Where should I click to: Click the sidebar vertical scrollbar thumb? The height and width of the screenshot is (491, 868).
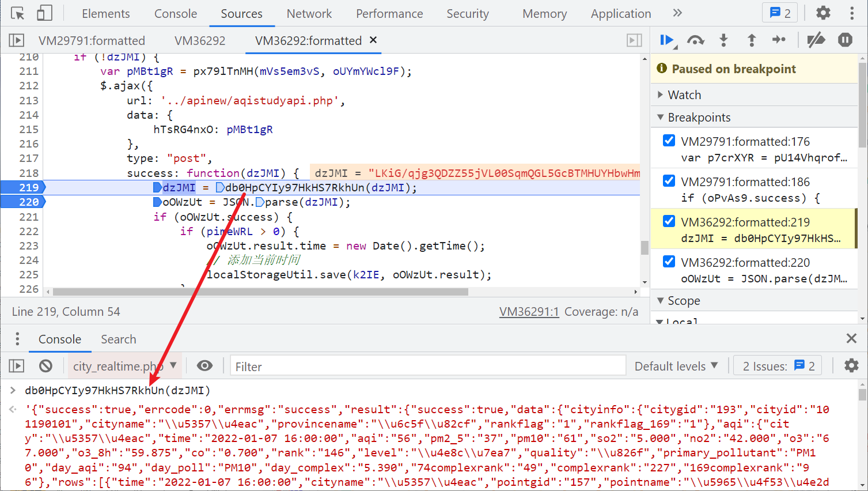click(862, 105)
